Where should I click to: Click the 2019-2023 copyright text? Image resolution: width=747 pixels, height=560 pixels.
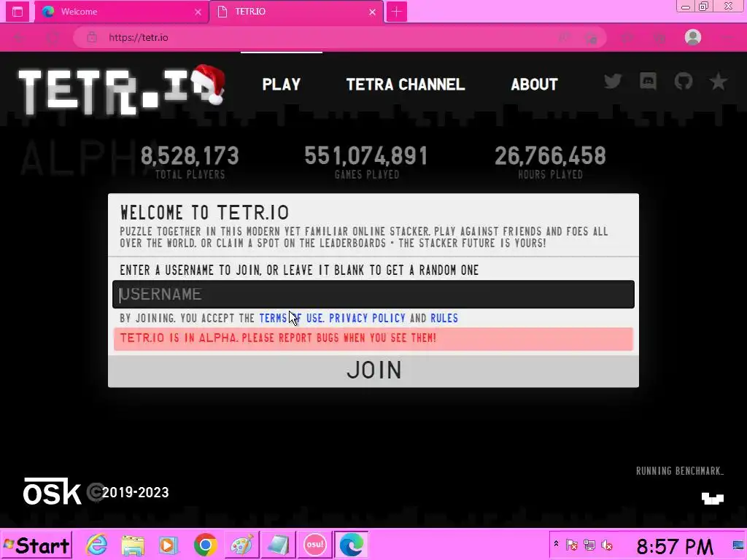[135, 492]
